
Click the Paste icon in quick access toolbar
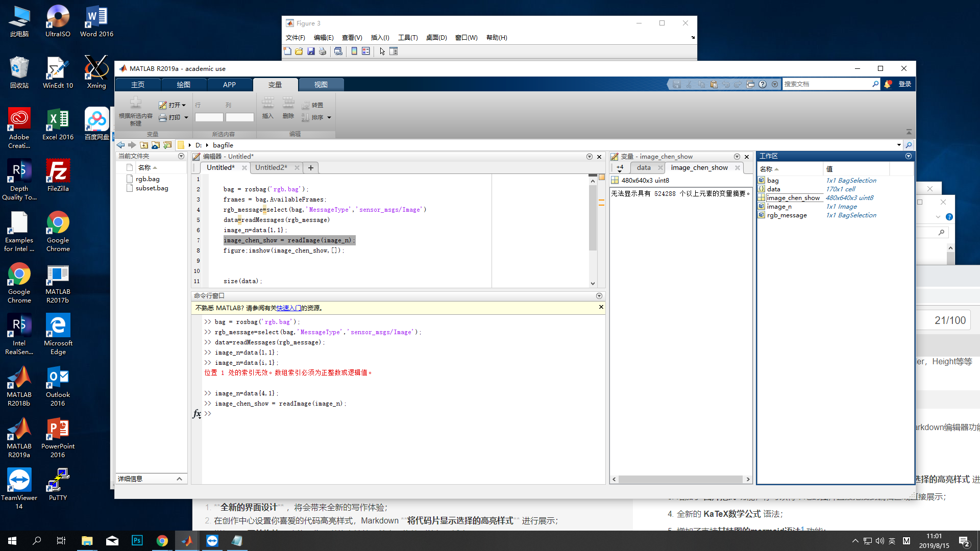click(714, 85)
